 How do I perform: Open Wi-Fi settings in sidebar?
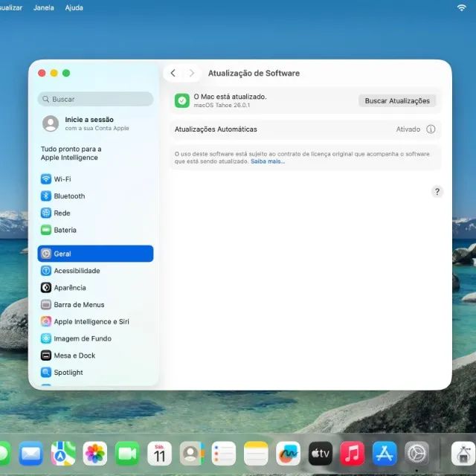pyautogui.click(x=95, y=179)
